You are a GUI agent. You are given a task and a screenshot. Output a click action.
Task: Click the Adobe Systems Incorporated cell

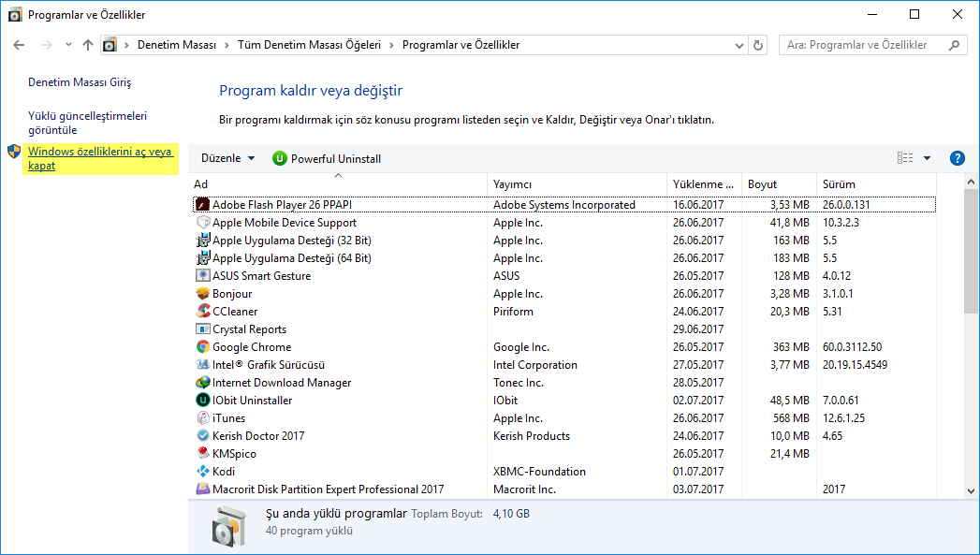(x=563, y=204)
